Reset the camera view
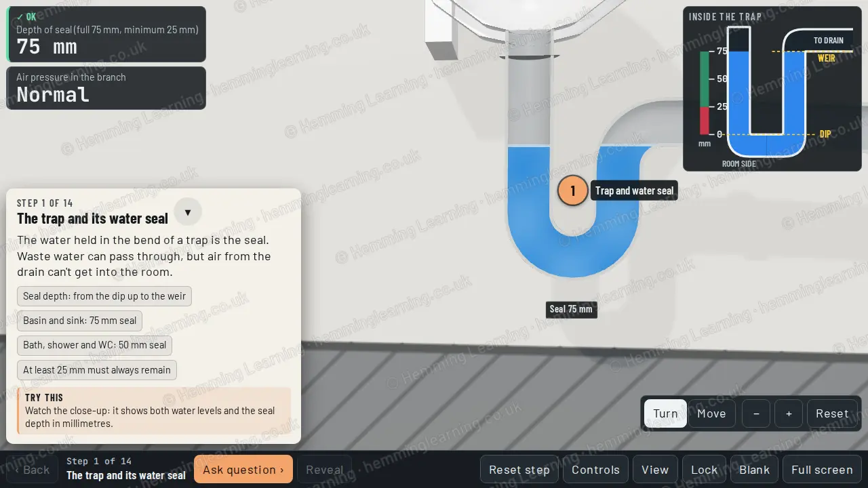Screen dimensions: 868x488 (832, 413)
